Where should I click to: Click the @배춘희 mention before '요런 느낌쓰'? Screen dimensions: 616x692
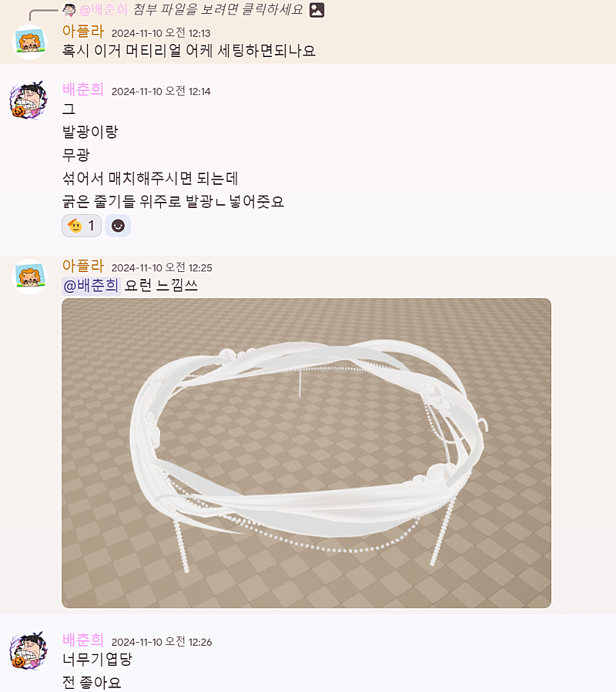click(92, 286)
